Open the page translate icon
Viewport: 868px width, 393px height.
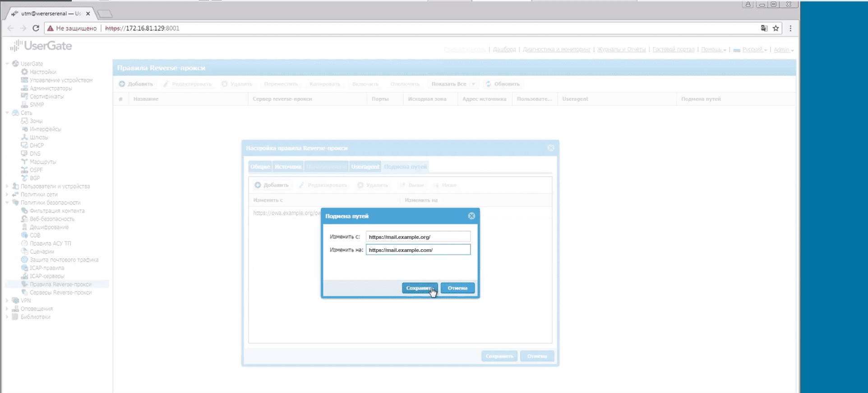click(764, 28)
